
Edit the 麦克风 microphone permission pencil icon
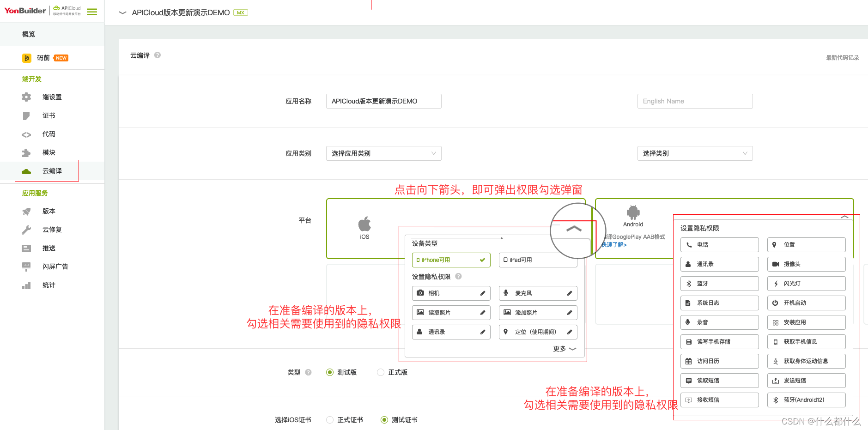point(570,293)
